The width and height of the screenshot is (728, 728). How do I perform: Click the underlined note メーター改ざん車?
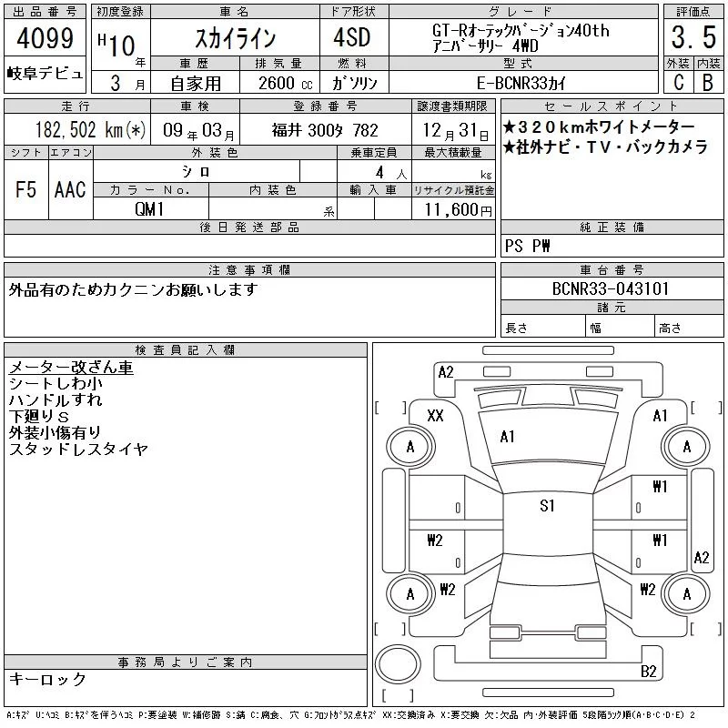click(x=71, y=368)
